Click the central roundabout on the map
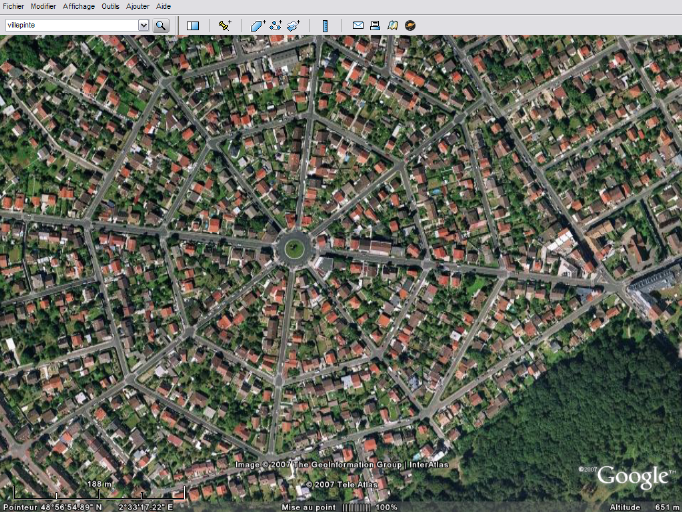 pos(294,248)
